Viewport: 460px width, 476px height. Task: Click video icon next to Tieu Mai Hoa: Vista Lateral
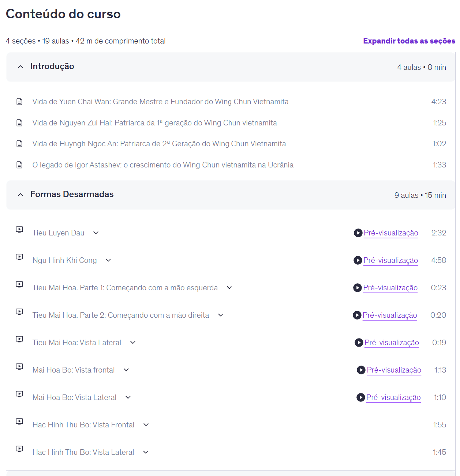click(x=19, y=339)
